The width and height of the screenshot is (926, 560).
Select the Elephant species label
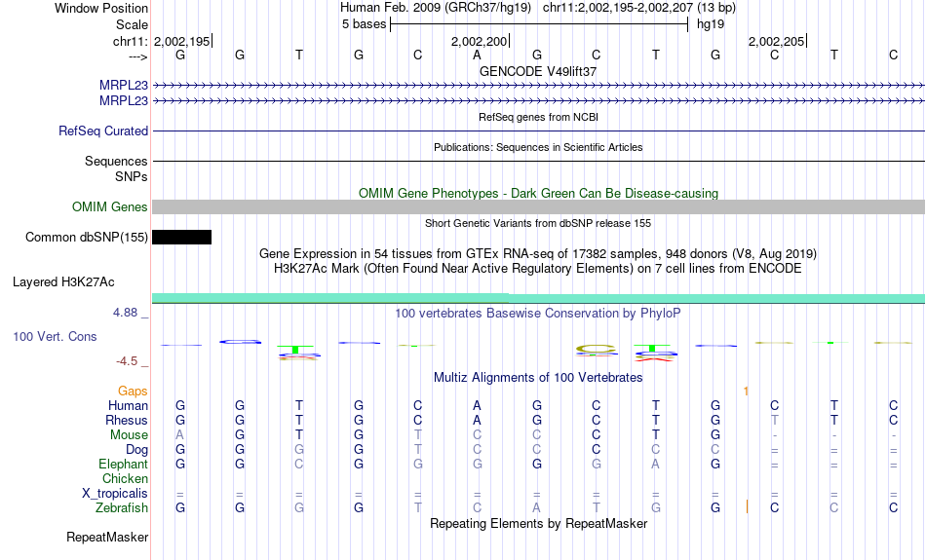tap(124, 465)
